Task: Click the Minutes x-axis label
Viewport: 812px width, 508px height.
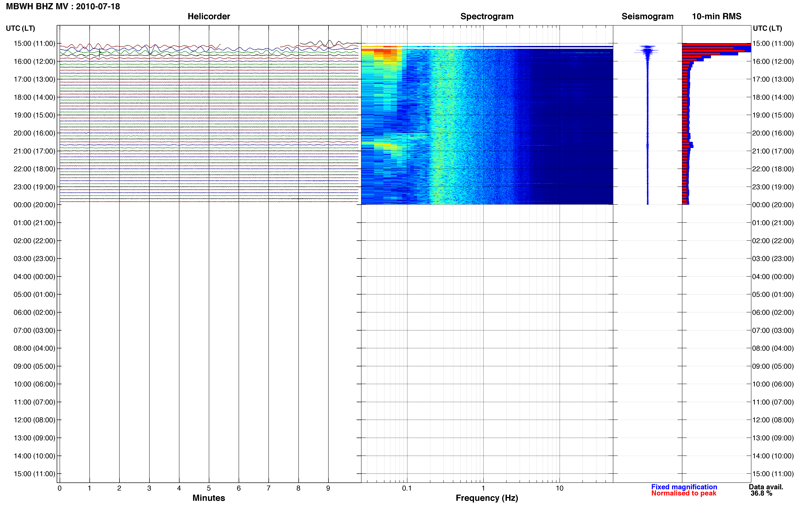Action: (x=208, y=498)
